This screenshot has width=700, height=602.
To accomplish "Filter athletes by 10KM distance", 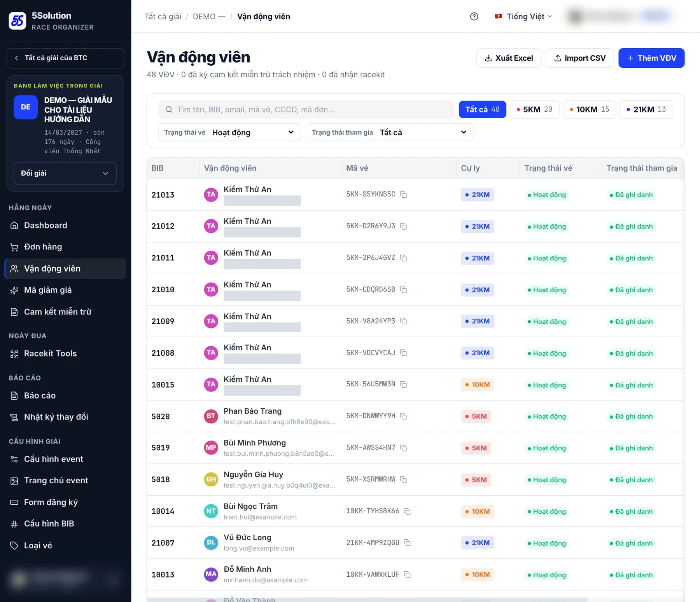I will (589, 109).
